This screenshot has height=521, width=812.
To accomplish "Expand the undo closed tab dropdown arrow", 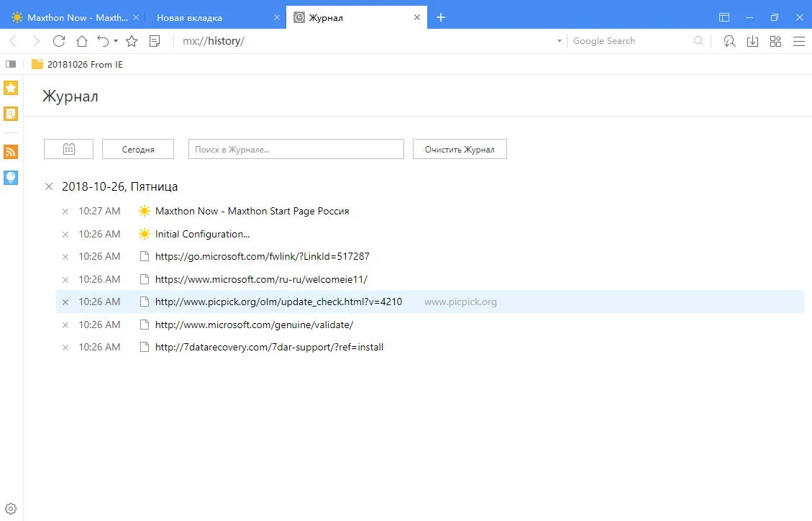I will point(116,41).
